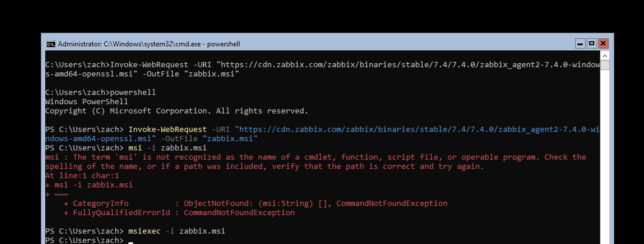Minimize the Administrator cmd.exe window
The height and width of the screenshot is (244, 644).
pyautogui.click(x=580, y=44)
